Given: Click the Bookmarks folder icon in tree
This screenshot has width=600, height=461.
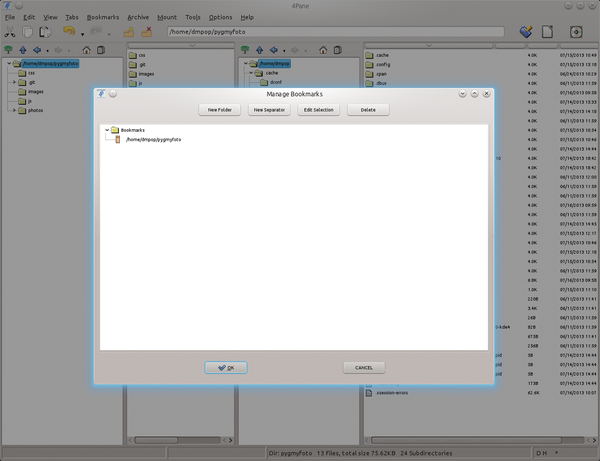Looking at the screenshot, I should (115, 130).
